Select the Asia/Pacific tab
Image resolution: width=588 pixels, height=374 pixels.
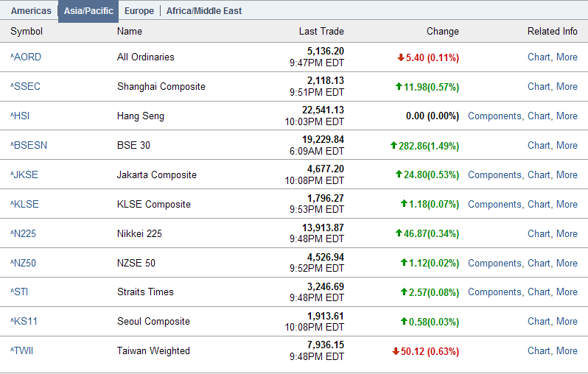(88, 11)
